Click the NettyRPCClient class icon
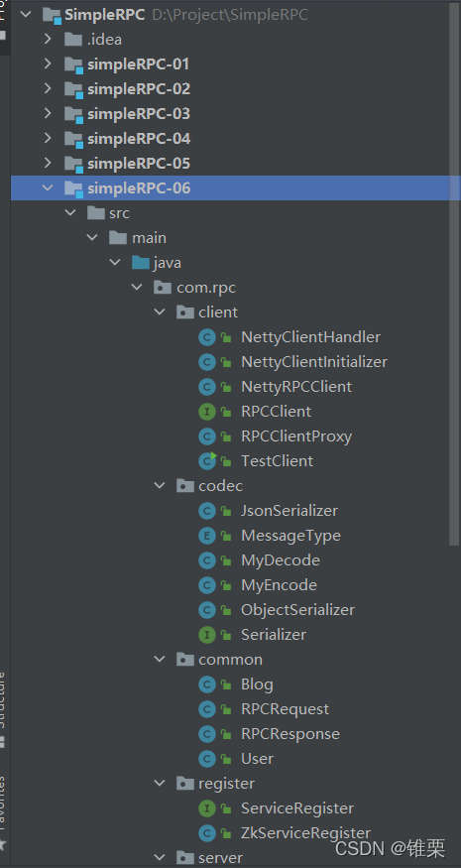 [207, 387]
